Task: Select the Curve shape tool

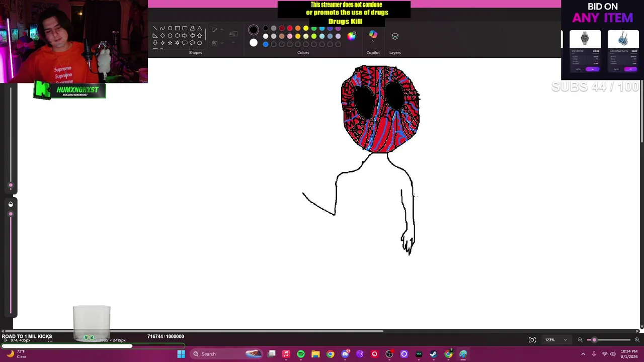Action: click(163, 28)
